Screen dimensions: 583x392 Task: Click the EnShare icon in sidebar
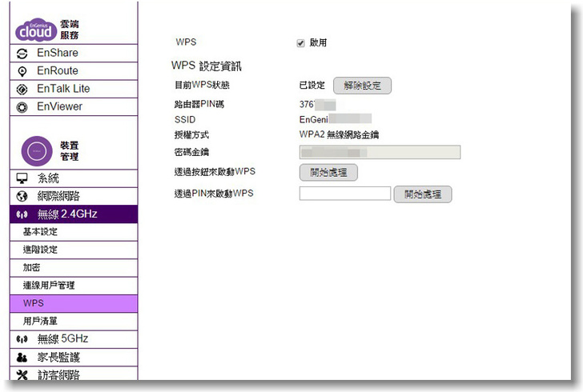click(22, 54)
